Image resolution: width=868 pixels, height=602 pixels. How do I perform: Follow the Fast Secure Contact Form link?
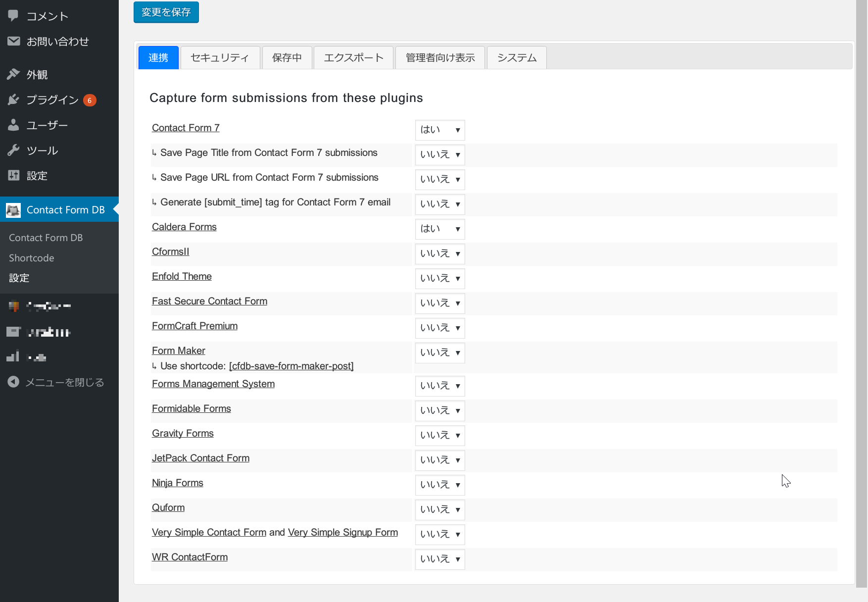click(x=209, y=301)
